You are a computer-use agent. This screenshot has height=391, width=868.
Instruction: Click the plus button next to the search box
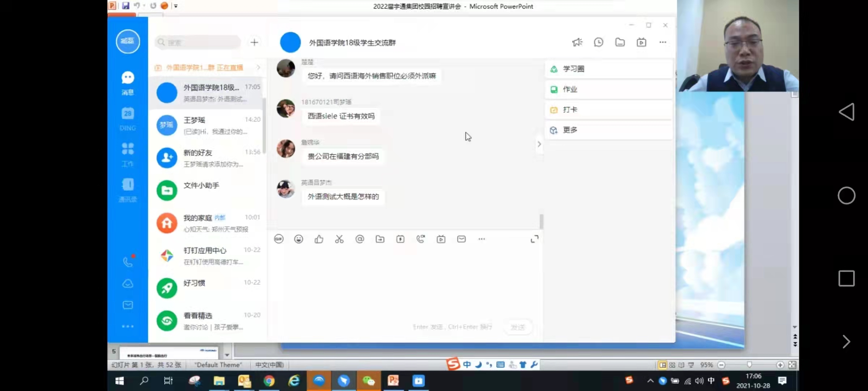tap(254, 42)
